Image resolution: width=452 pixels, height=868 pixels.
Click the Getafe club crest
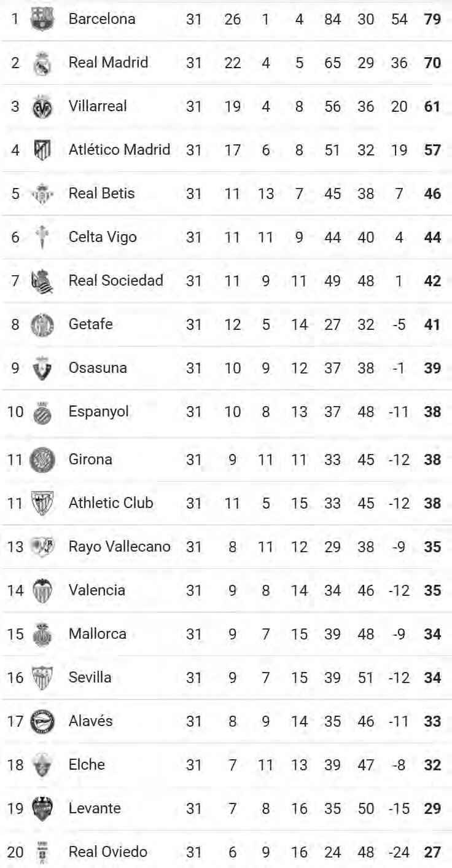42,324
